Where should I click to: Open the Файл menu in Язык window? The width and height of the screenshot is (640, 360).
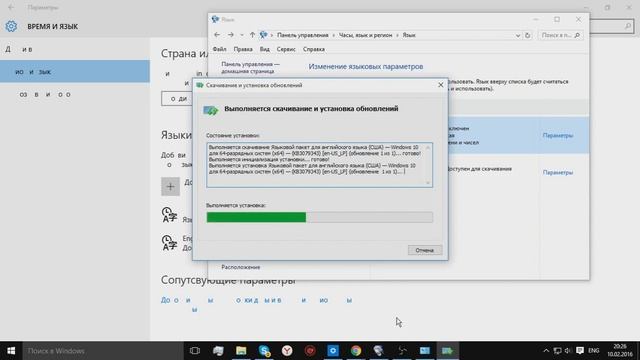(x=219, y=49)
